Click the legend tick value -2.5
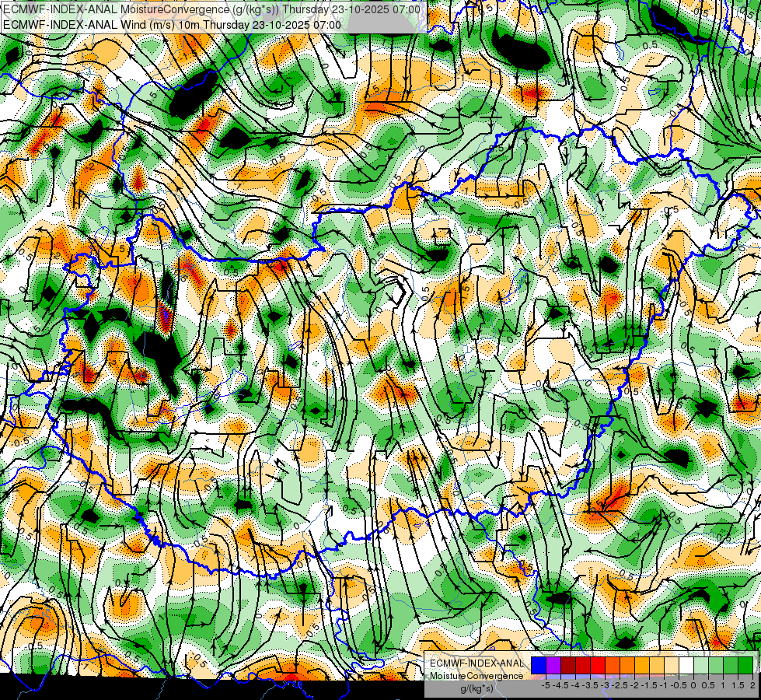 [620, 685]
